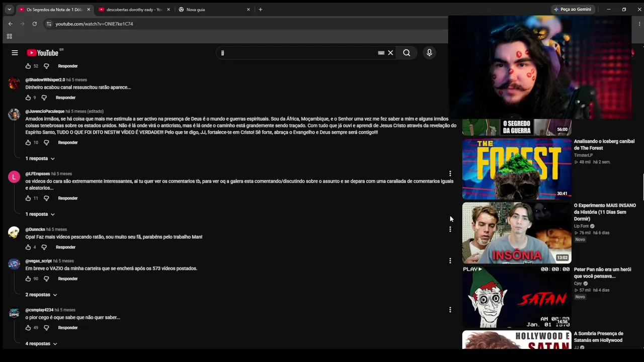Open options menu for the @Dunnckn comment
The image size is (644, 362).
pos(450,229)
